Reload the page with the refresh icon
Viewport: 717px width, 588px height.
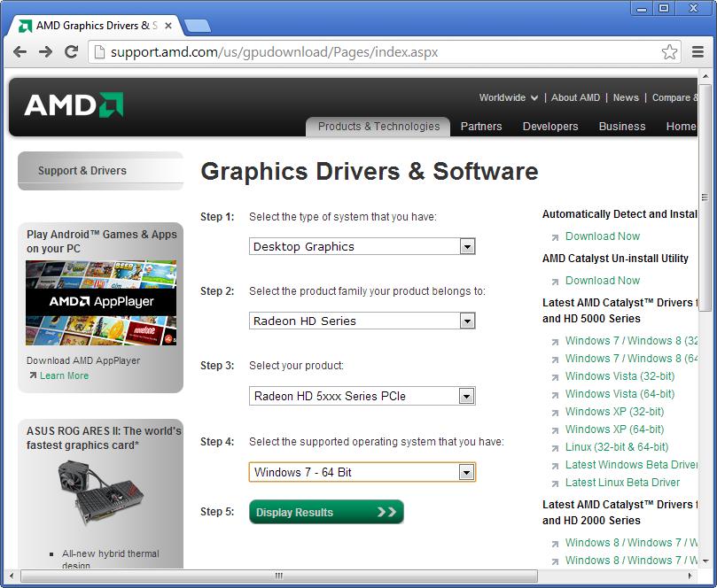tap(71, 51)
